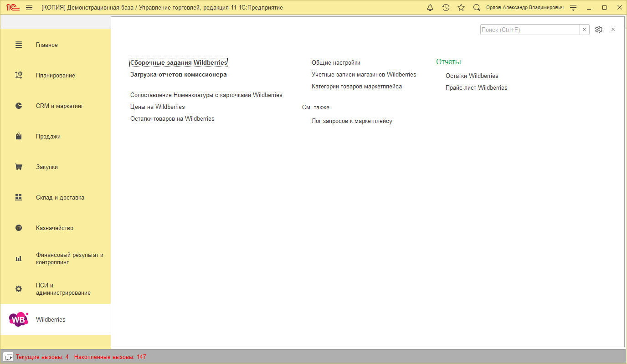The height and width of the screenshot is (364, 627).
Task: Click the Финансовый результат bar chart icon
Action: 19,258
